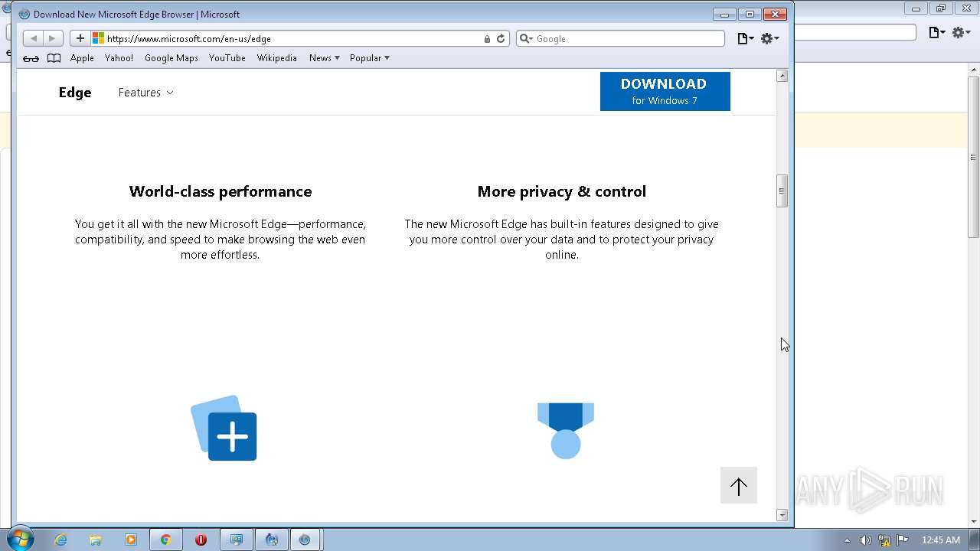Image resolution: width=980 pixels, height=551 pixels.
Task: Click the Microsoft favicon in address bar
Action: click(x=98, y=38)
